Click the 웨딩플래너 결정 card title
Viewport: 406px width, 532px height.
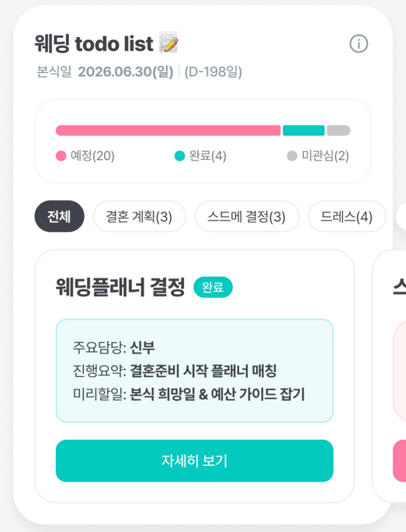(120, 287)
